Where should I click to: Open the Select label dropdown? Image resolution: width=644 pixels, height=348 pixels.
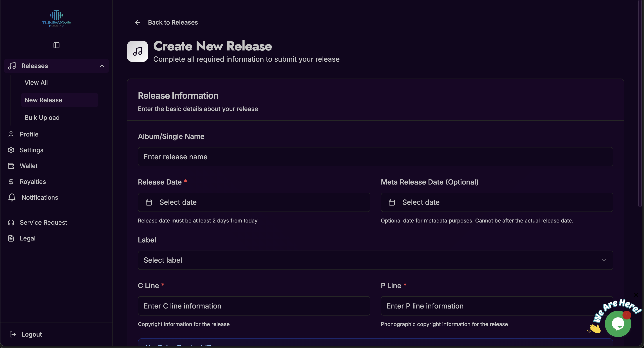coord(375,260)
